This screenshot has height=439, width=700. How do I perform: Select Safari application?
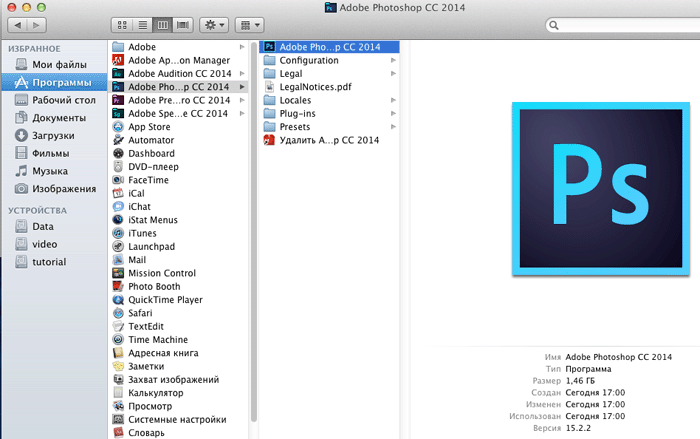pos(179,313)
